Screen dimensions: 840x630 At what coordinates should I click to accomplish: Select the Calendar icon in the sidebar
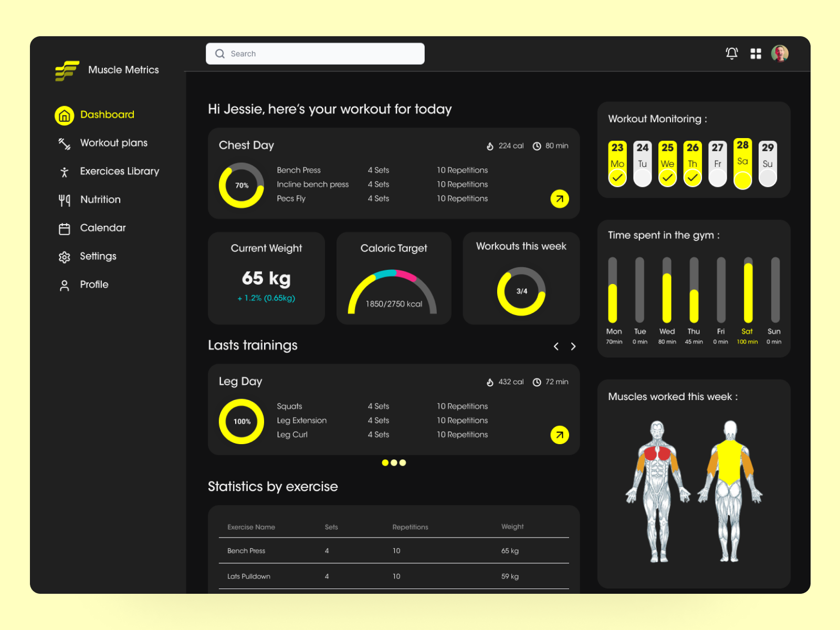64,228
